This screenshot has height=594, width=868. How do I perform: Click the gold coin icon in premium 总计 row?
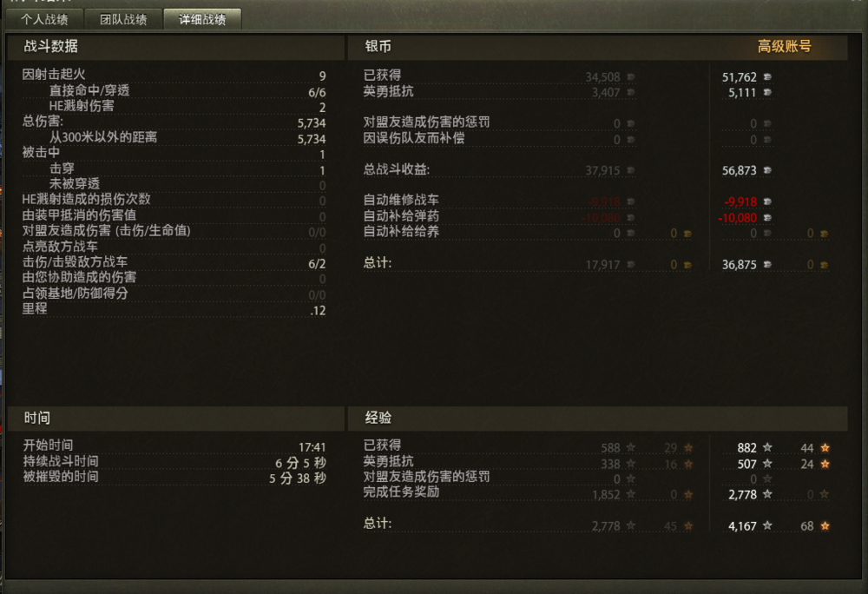tap(825, 265)
